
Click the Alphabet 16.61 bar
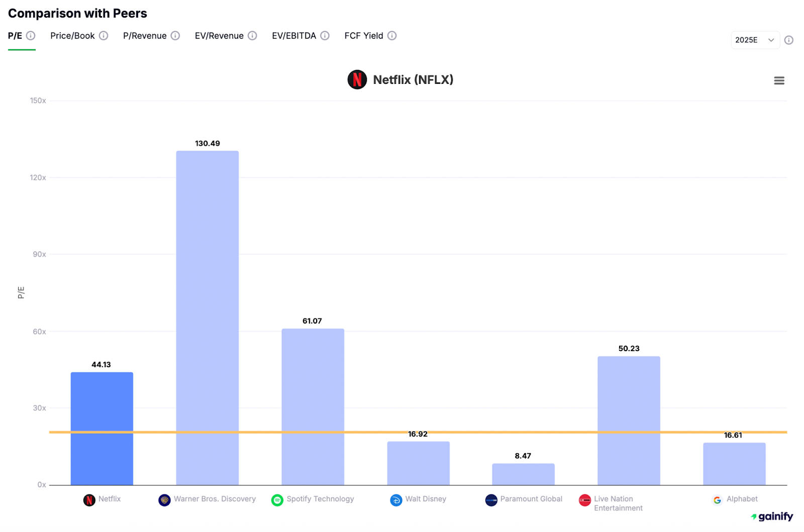pyautogui.click(x=734, y=464)
